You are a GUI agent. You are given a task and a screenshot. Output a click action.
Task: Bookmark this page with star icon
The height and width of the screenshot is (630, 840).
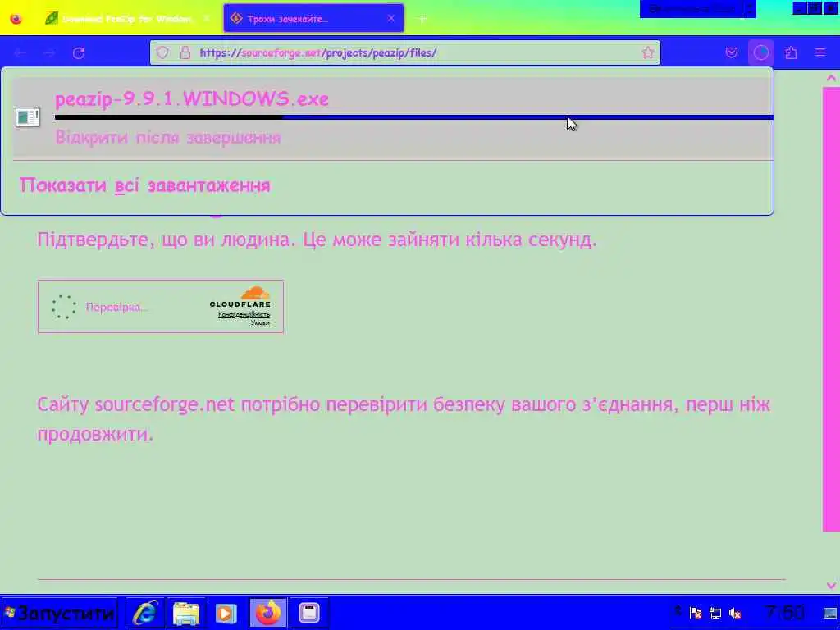coord(648,52)
